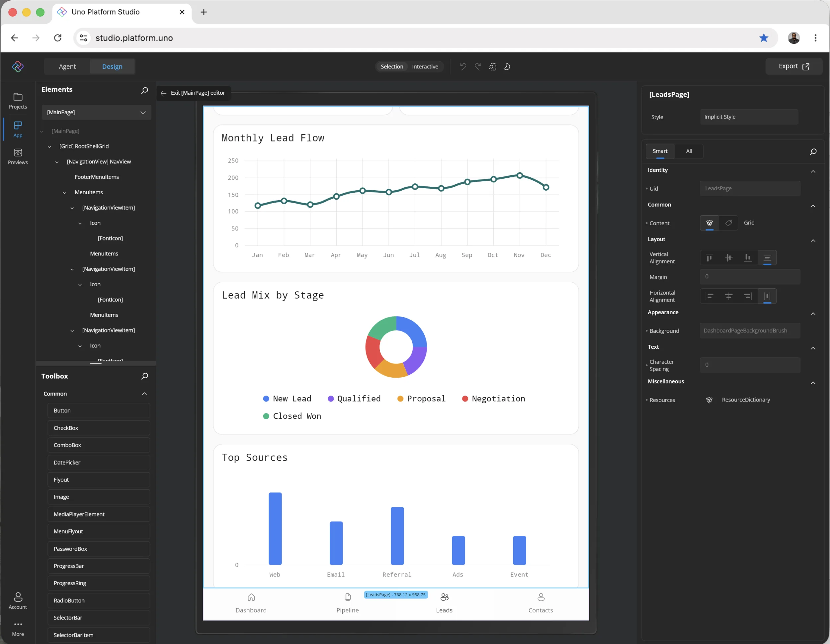This screenshot has width=830, height=644.
Task: Collapse the Appearance properties section
Action: [x=813, y=314]
